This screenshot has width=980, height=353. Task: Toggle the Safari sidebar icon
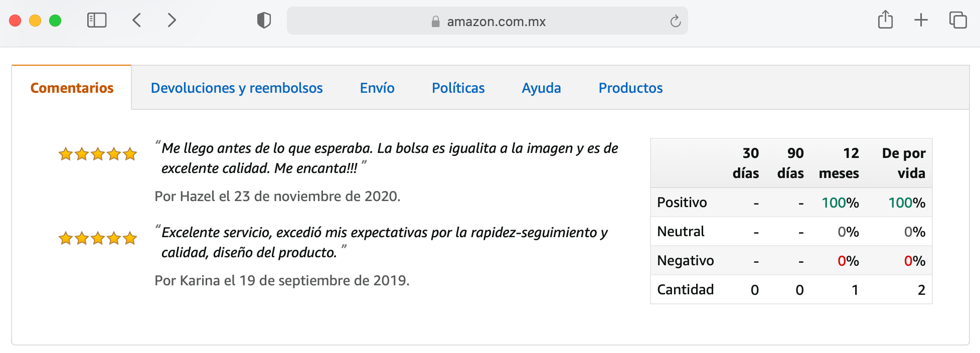[97, 21]
